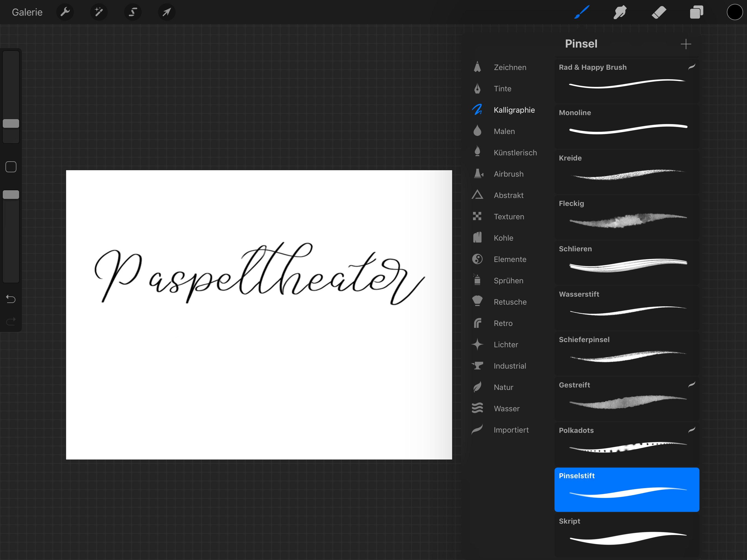Activate the Transform arrow tool
This screenshot has height=560, width=747.
[167, 12]
